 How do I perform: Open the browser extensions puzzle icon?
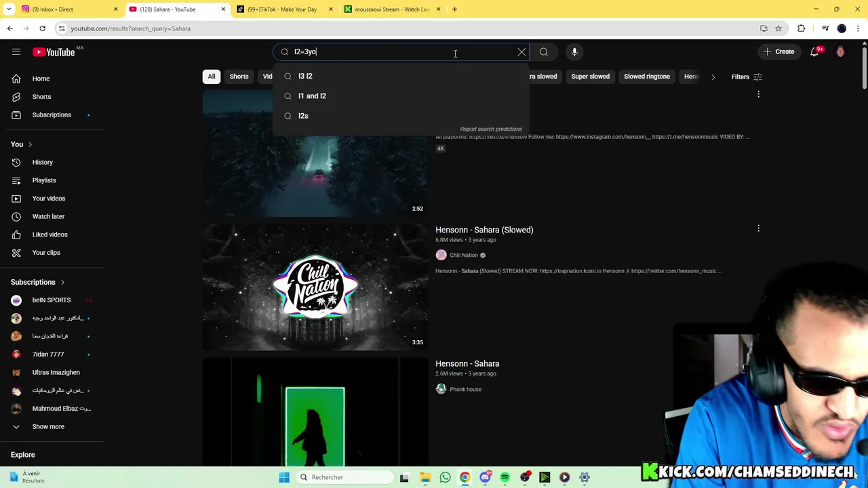click(802, 28)
